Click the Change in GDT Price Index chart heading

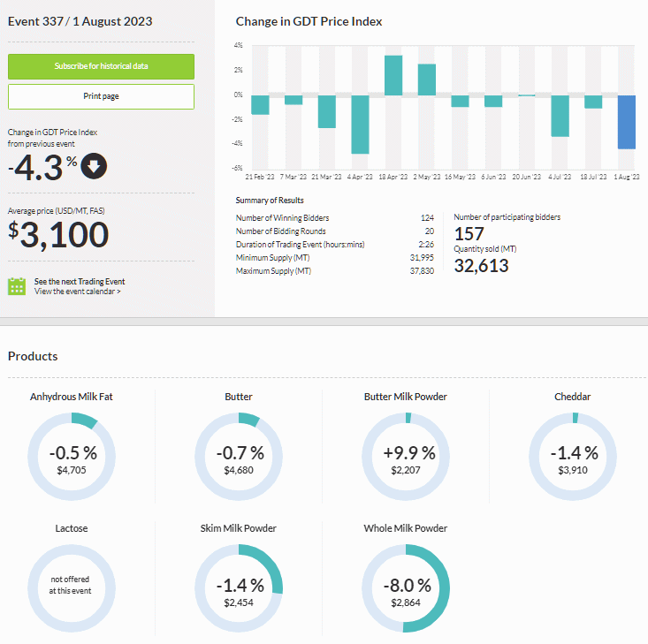click(x=309, y=21)
